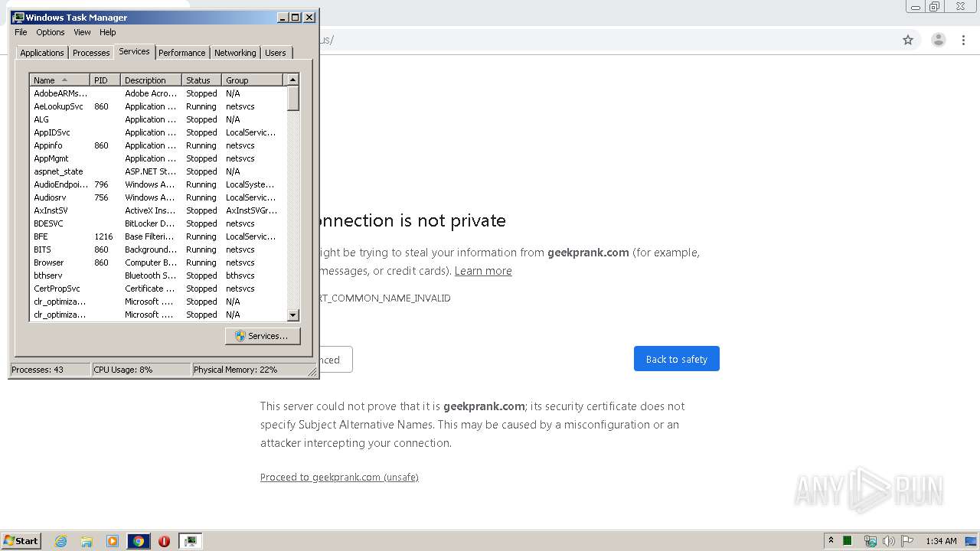Sort services by Group column header

253,80
